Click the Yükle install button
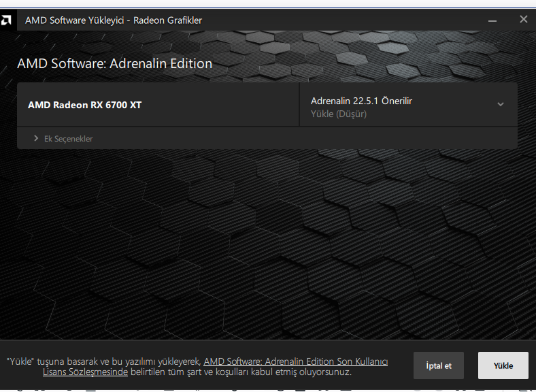This screenshot has height=392, width=536. point(503,365)
